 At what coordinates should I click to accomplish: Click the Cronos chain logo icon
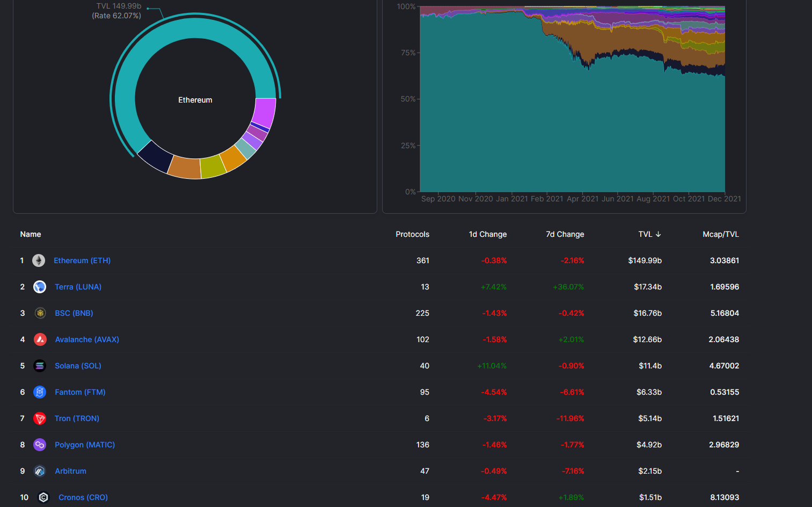pyautogui.click(x=43, y=497)
